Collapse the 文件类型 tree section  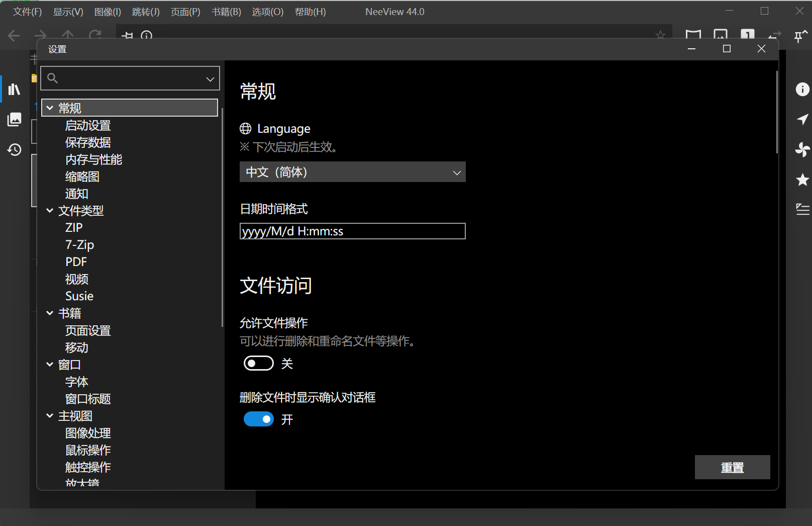pos(50,211)
